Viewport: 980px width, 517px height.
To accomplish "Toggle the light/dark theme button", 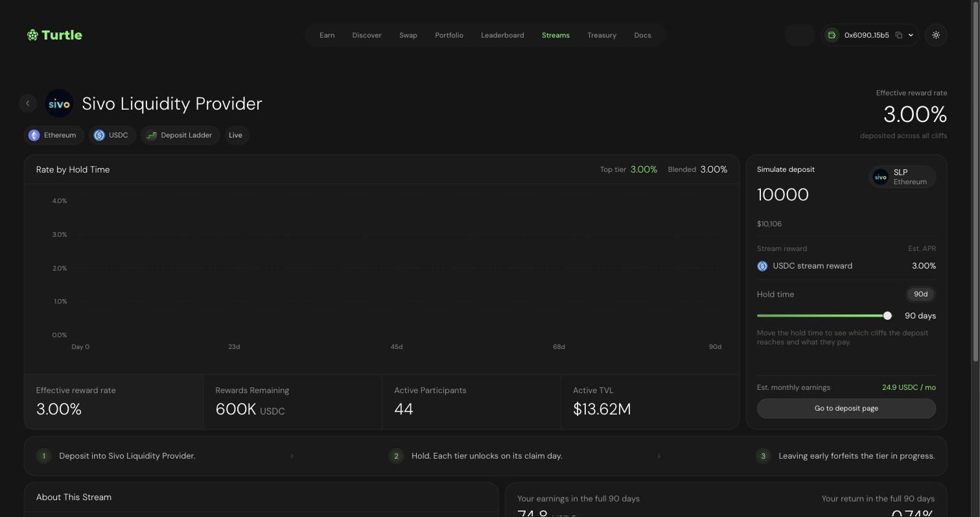I will tap(936, 35).
